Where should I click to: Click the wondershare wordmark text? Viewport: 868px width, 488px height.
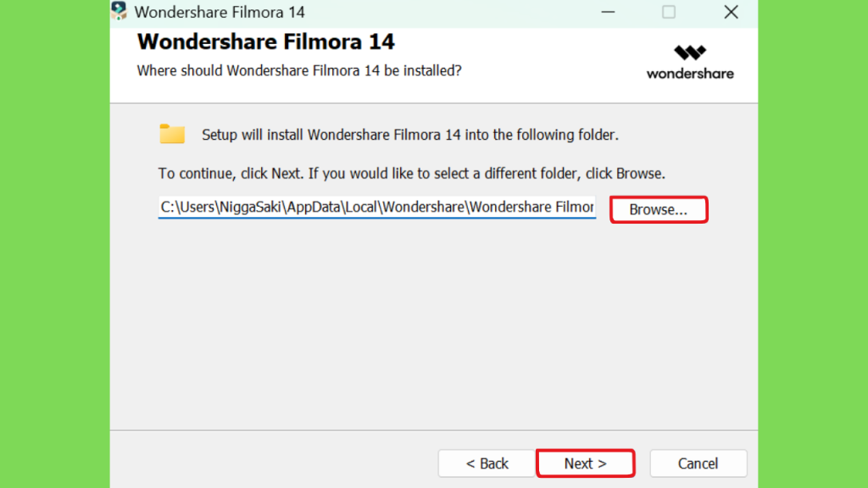click(x=690, y=74)
